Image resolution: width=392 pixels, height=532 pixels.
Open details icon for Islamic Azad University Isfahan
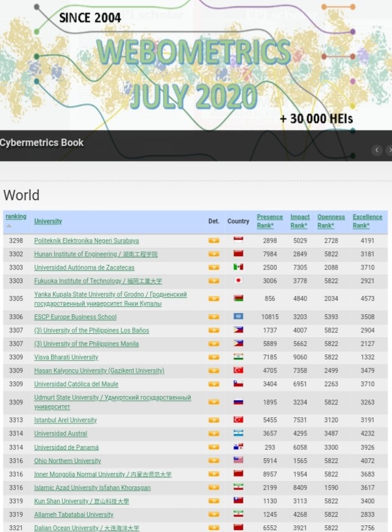tap(213, 487)
